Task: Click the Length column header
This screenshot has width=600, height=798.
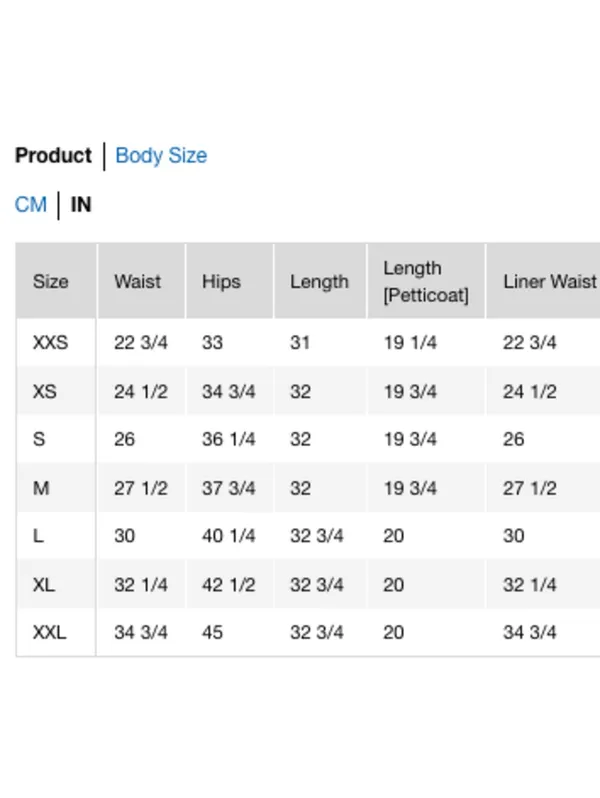Action: coord(320,281)
